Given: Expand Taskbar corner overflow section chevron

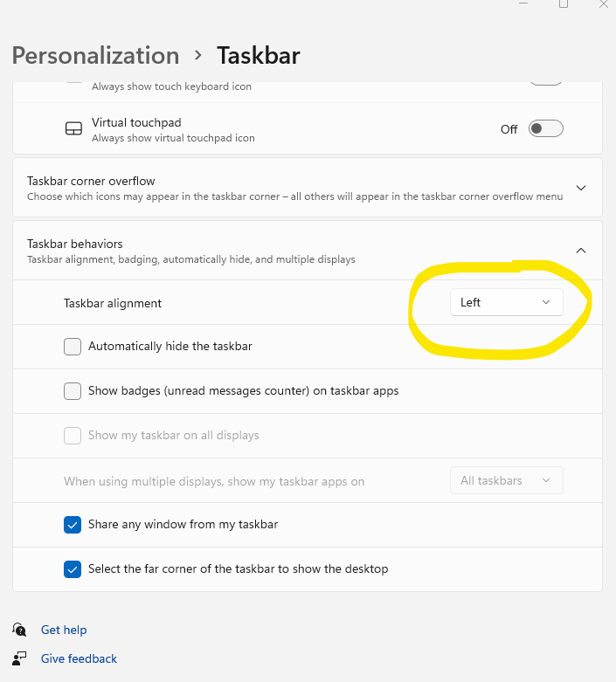Looking at the screenshot, I should tap(581, 188).
